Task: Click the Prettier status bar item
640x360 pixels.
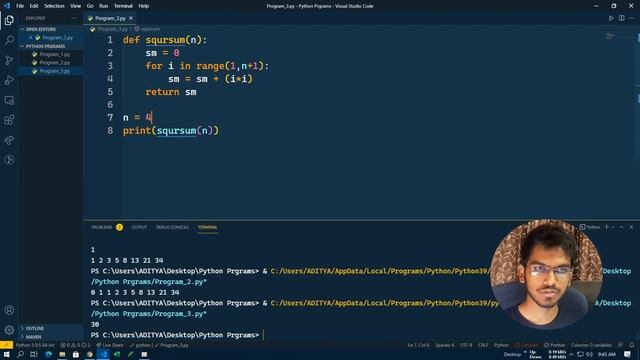Action: point(554,345)
